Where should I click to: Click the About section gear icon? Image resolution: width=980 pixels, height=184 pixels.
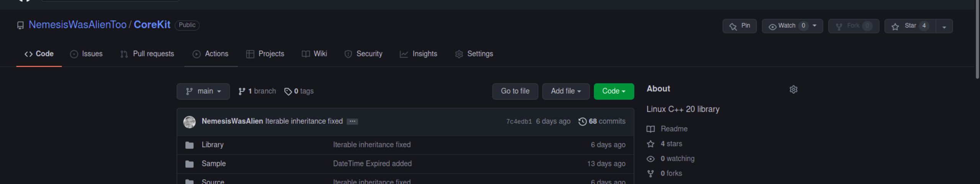tap(794, 89)
